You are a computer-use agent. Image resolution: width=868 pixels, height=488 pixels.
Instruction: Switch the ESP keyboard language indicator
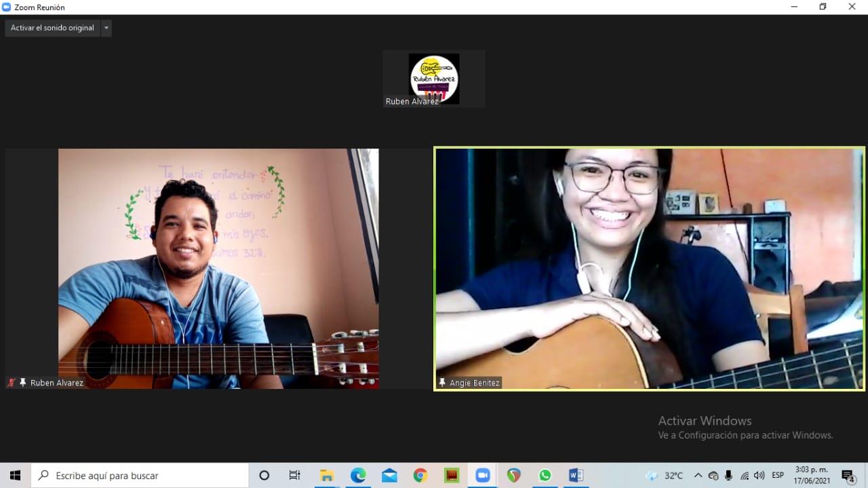(778, 475)
